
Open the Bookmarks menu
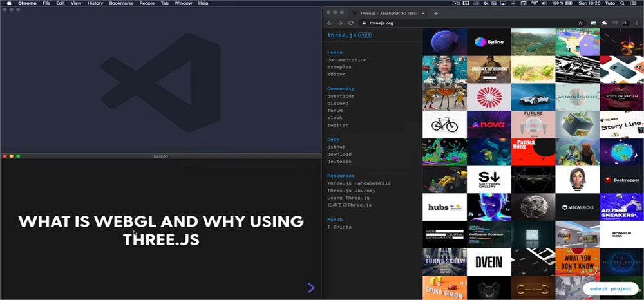121,3
